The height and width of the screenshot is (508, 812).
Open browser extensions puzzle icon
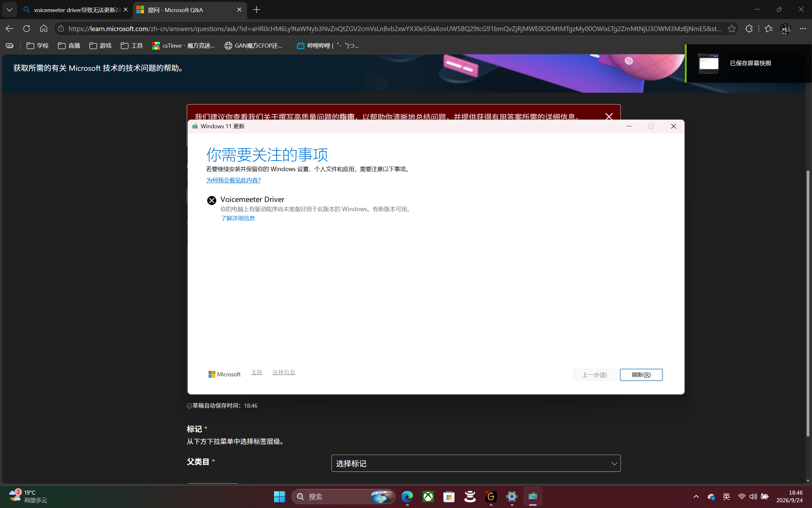[x=749, y=29]
